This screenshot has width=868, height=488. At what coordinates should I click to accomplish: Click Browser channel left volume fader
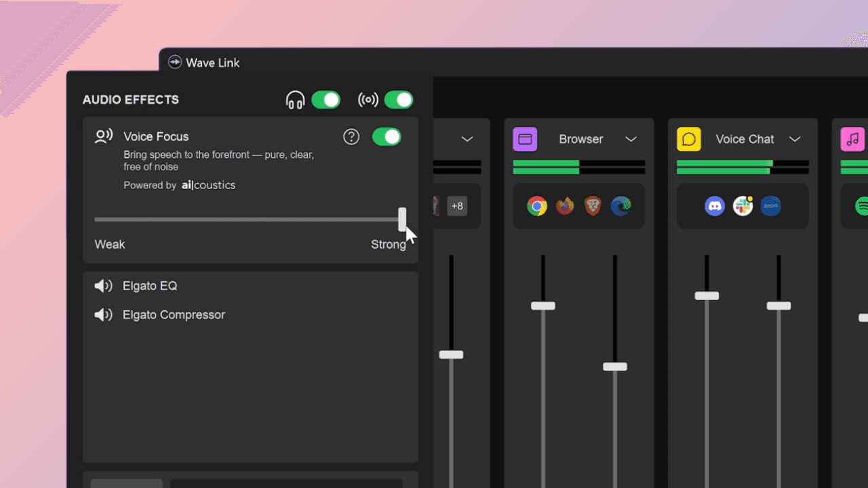pos(542,306)
